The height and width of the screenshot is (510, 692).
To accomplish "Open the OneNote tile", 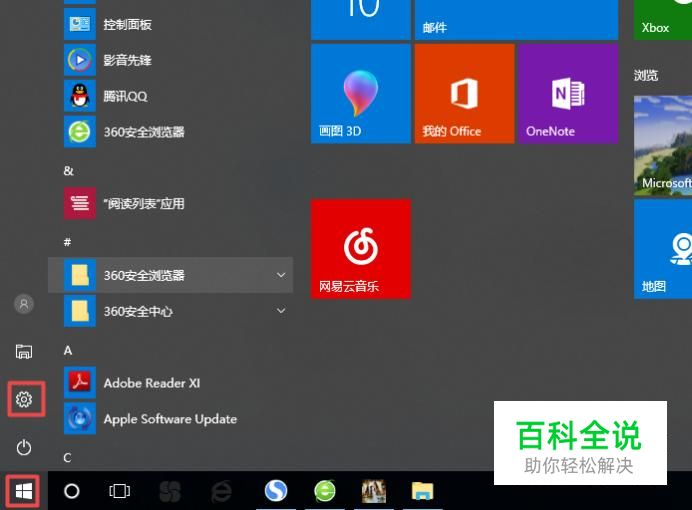I will click(x=568, y=94).
